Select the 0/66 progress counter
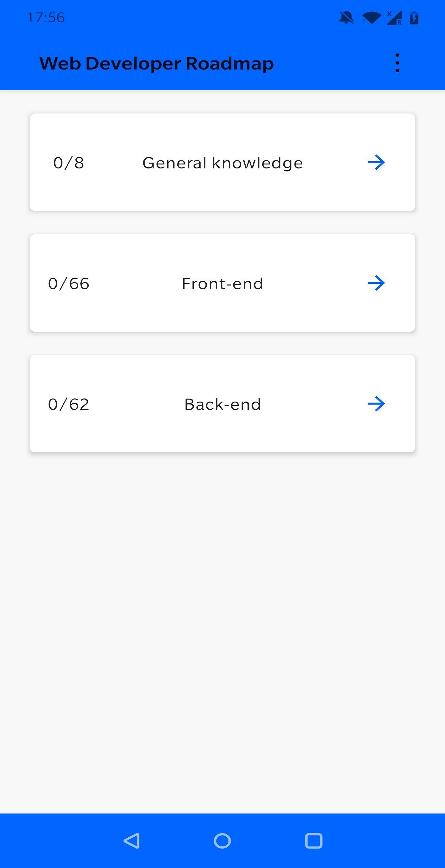This screenshot has width=445, height=868. click(68, 283)
